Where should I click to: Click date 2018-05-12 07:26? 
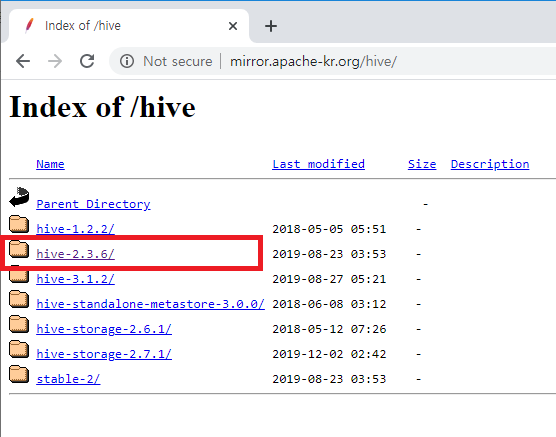[329, 329]
